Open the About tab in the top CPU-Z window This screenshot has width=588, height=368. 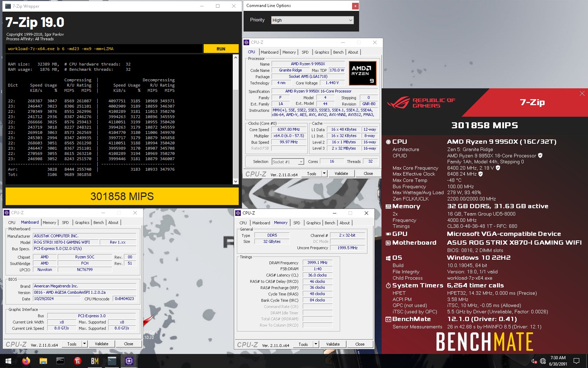[353, 52]
